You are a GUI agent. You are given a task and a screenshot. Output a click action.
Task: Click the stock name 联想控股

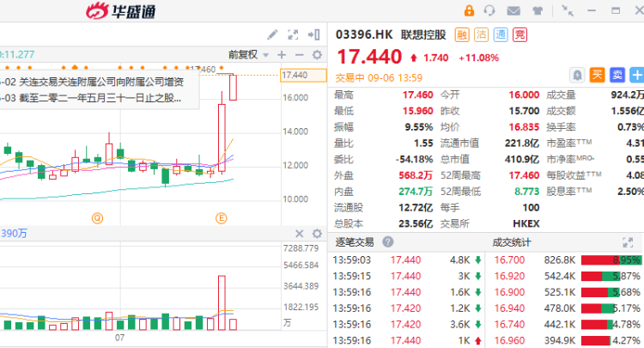coord(423,34)
